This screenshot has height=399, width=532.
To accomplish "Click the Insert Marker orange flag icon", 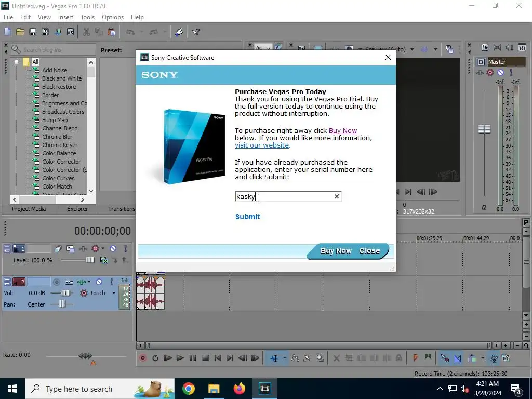I will point(415,358).
